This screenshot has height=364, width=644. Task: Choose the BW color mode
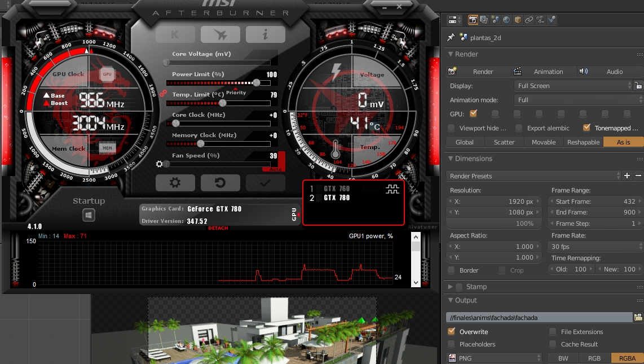click(x=563, y=358)
